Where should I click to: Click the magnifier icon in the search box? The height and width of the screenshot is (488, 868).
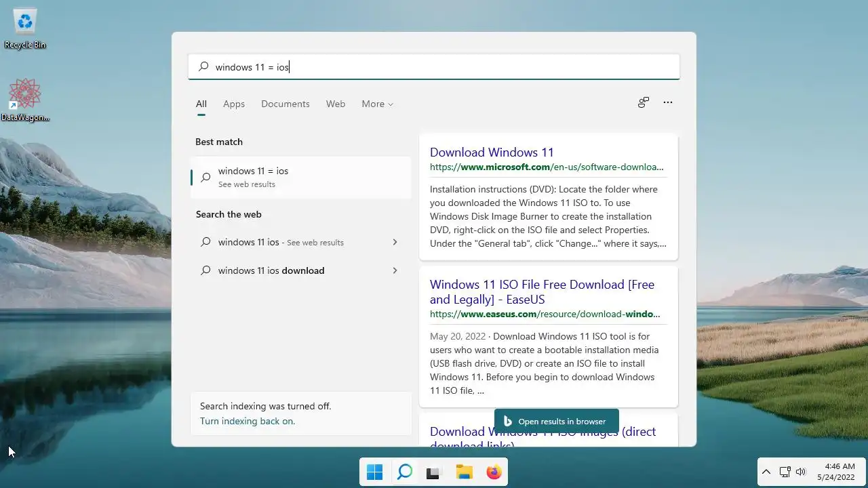203,66
